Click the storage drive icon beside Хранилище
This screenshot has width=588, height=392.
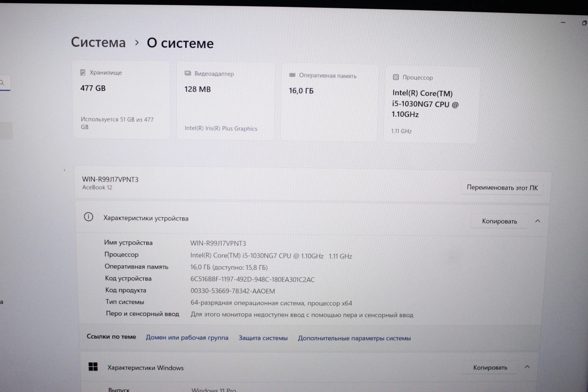[x=83, y=73]
